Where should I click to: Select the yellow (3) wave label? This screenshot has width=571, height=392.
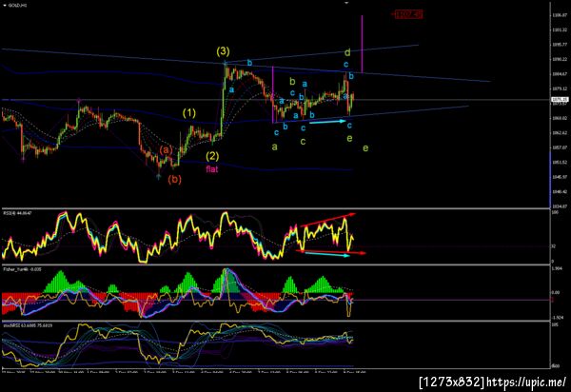click(224, 51)
